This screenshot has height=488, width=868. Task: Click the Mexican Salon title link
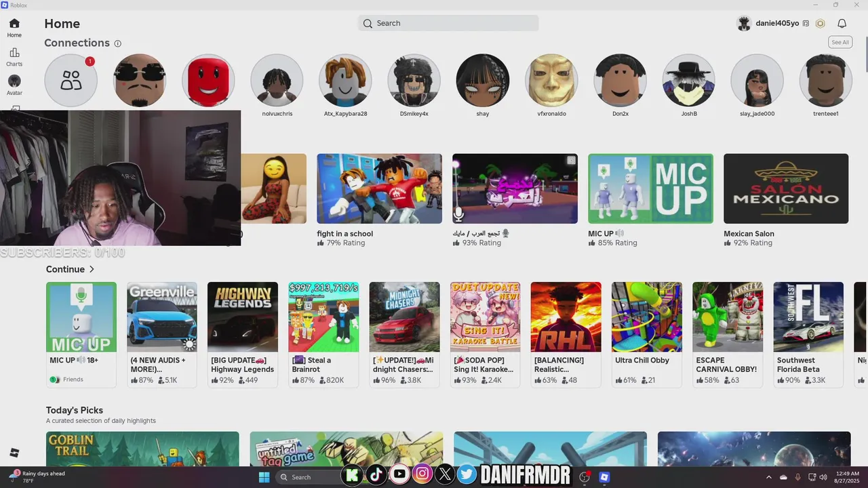pos(749,234)
